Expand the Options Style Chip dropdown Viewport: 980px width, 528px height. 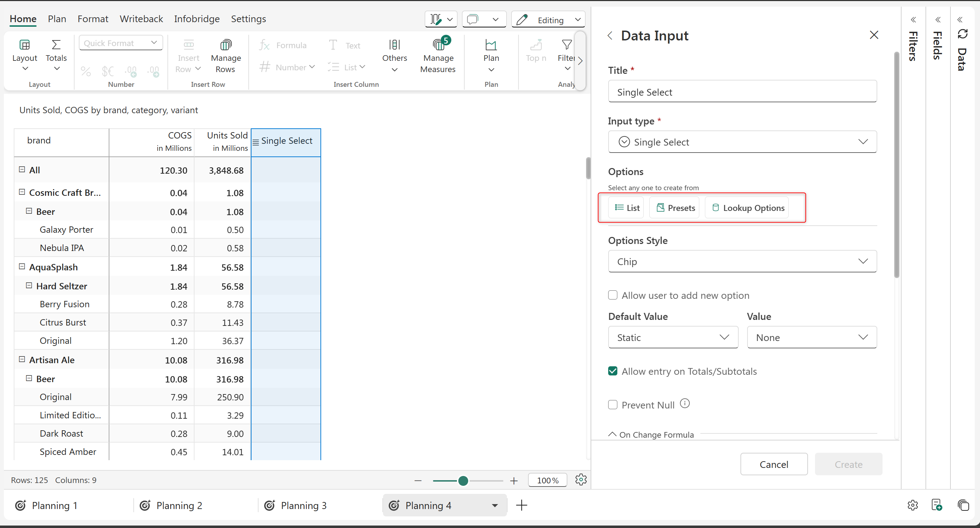(742, 261)
